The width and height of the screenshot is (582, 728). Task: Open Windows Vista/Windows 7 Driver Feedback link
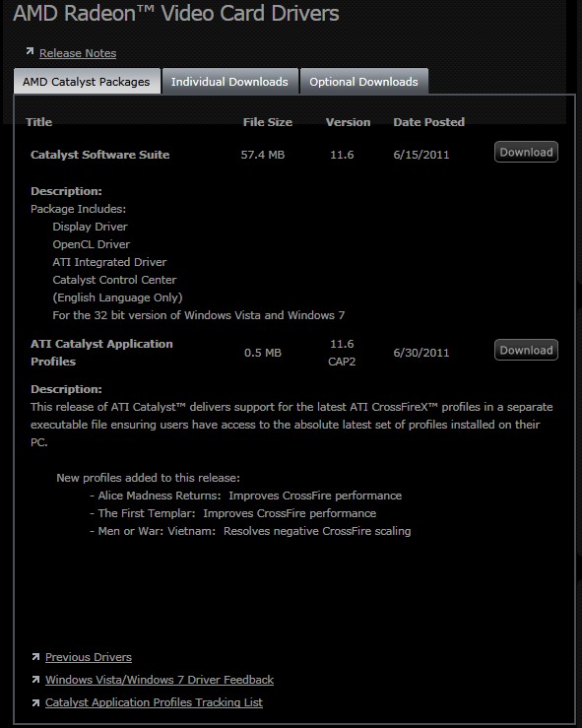point(160,680)
